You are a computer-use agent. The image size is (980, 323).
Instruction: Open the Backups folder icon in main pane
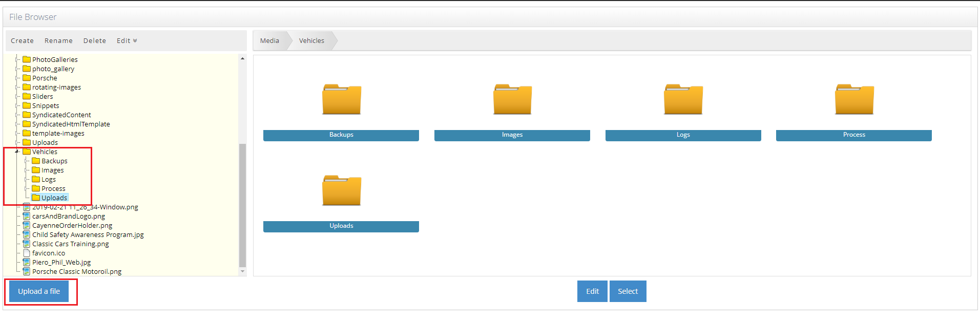342,99
